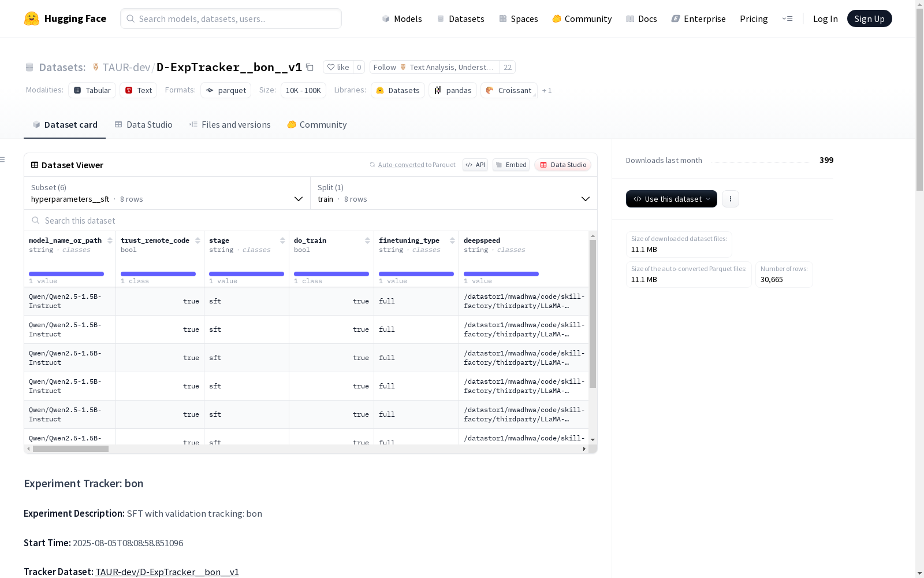Open the navigation overflow menu icon
924x578 pixels.
click(x=787, y=18)
